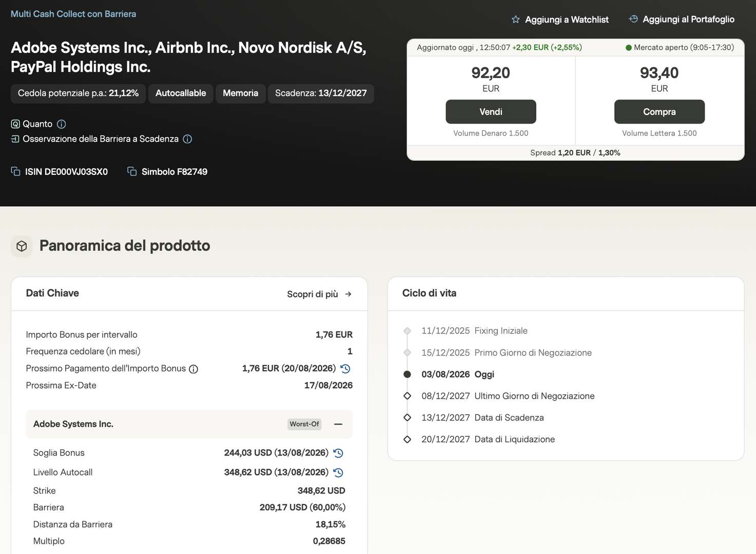Viewport: 756px width, 554px height.
Task: Open info icon next to Prossimo Pagamento
Action: [193, 369]
